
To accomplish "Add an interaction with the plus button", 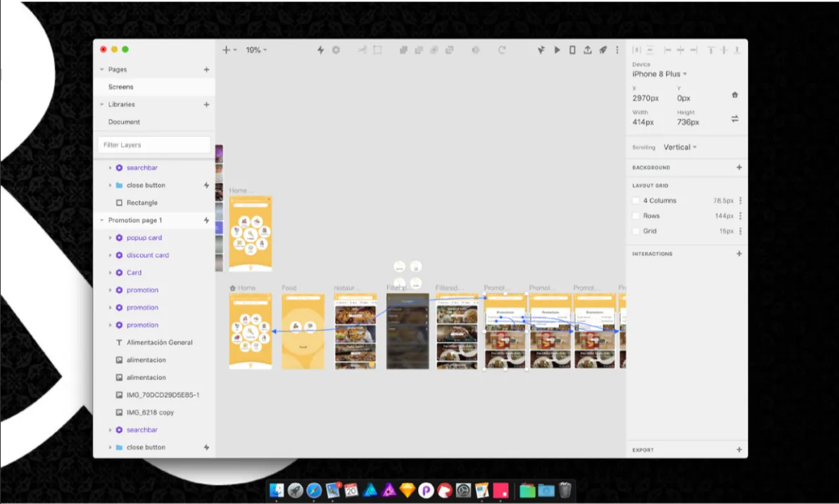I will click(x=739, y=253).
